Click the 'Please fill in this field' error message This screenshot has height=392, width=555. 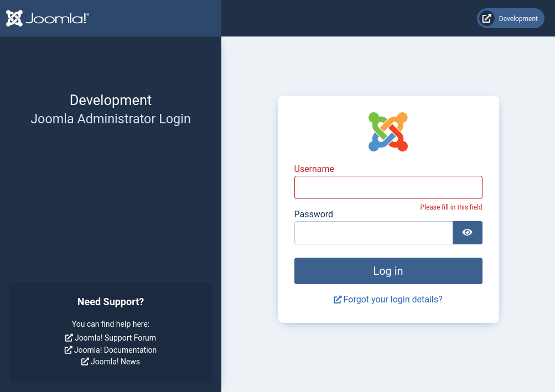451,207
